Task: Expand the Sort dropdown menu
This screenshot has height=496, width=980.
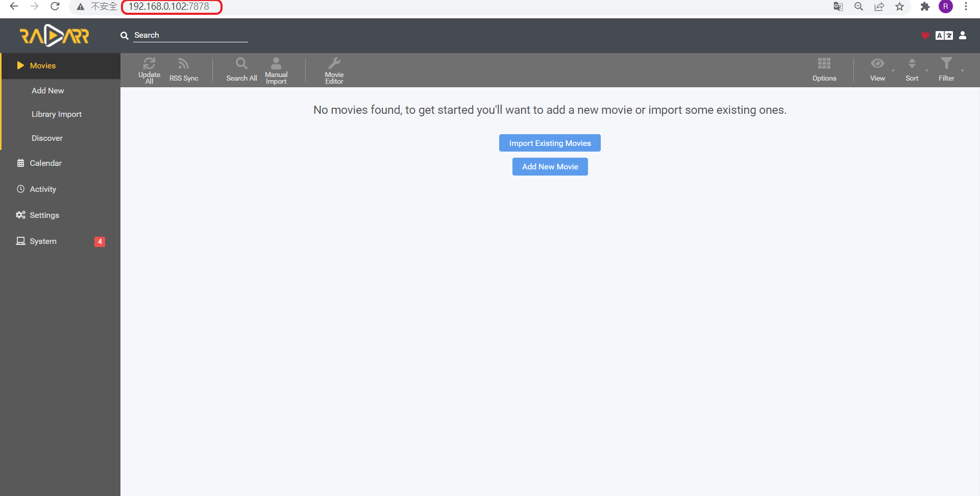Action: (x=913, y=70)
